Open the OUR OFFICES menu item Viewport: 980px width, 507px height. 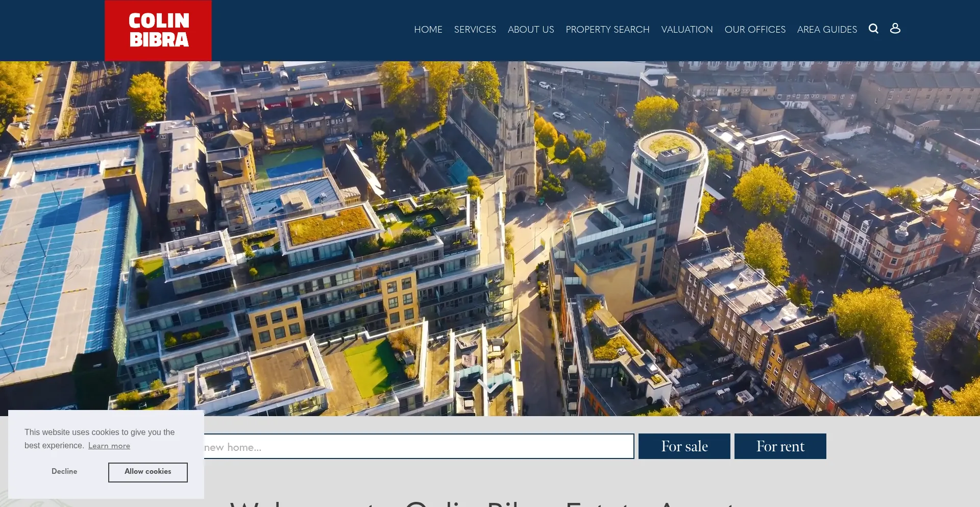click(x=755, y=30)
